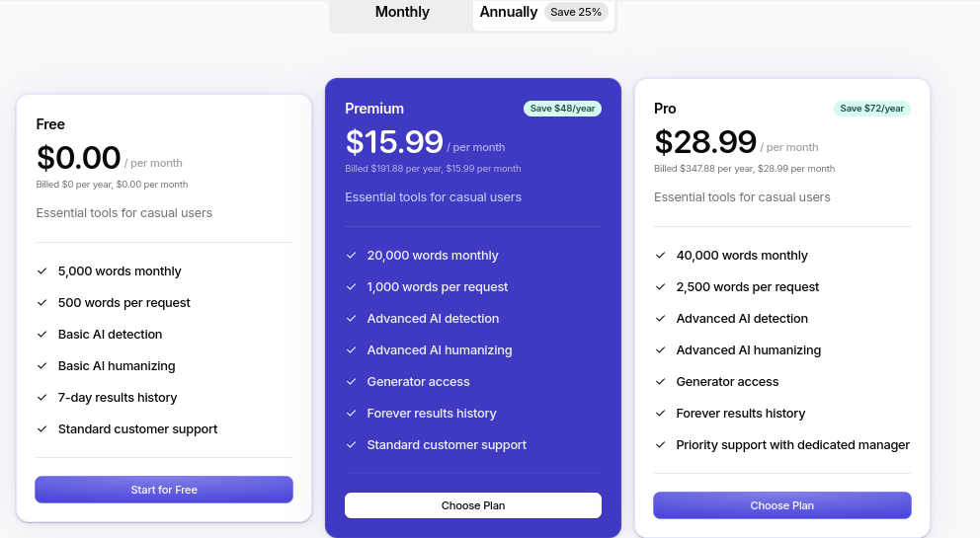Click checkmark next to Basic AI detection
The height and width of the screenshot is (538, 980).
[x=41, y=335]
